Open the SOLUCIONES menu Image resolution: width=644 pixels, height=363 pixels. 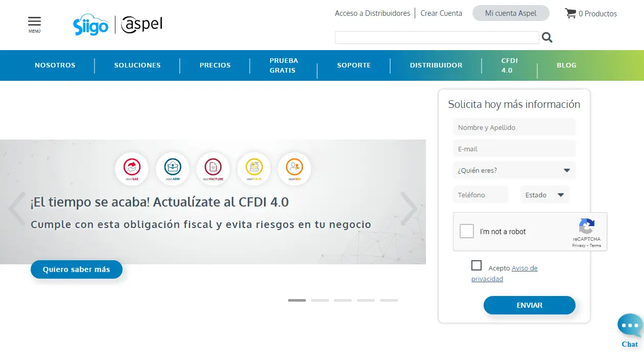point(137,65)
